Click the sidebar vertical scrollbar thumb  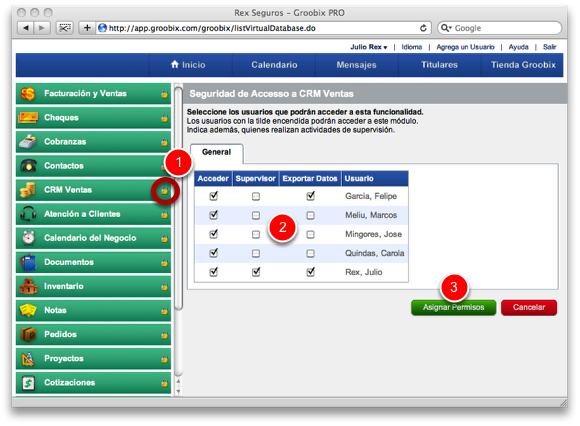point(178,198)
